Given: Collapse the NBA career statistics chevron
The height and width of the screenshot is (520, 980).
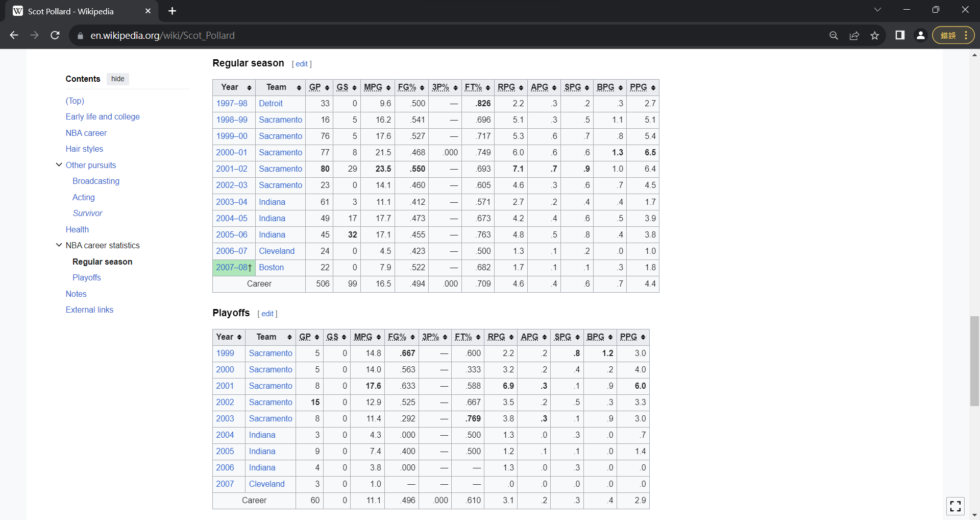Looking at the screenshot, I should coord(59,245).
